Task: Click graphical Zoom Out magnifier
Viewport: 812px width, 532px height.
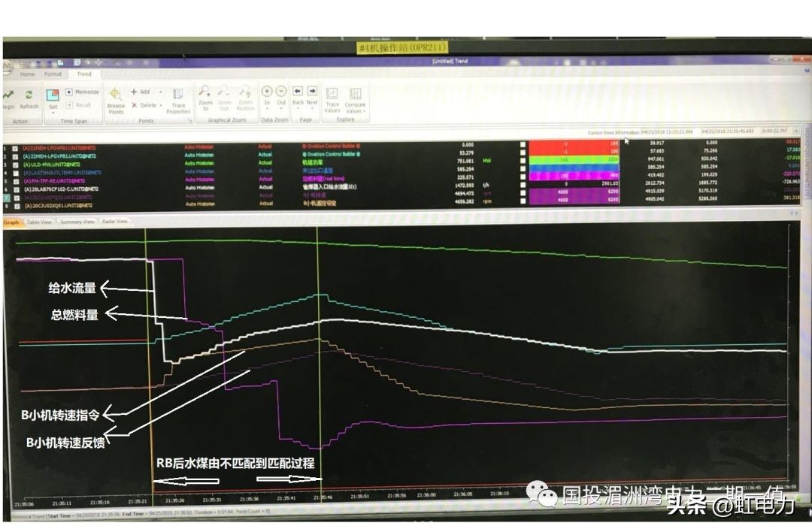Action: click(224, 98)
